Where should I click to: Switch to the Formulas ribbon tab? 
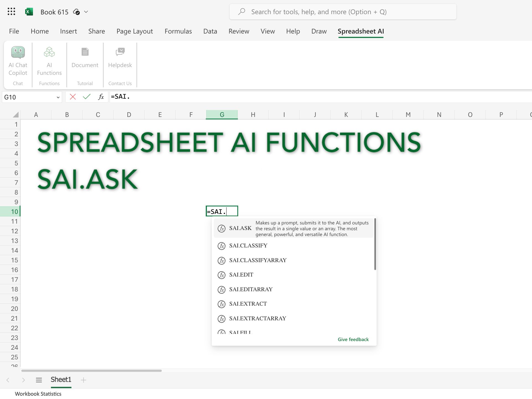pyautogui.click(x=178, y=31)
